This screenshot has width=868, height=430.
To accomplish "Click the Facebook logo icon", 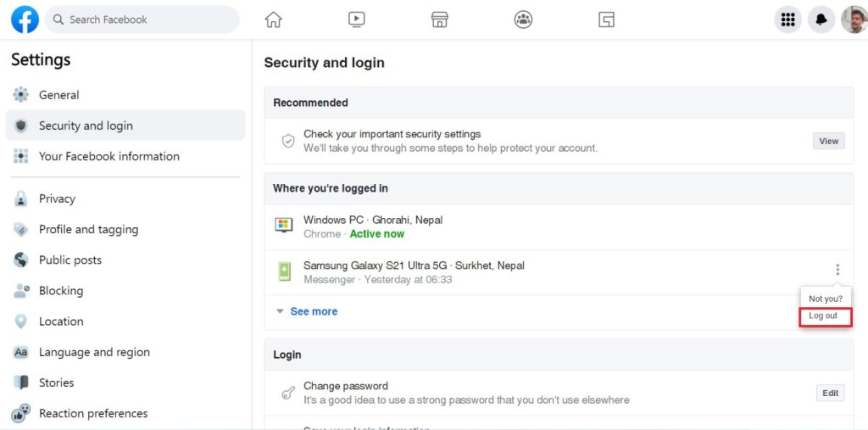I will click(x=25, y=20).
